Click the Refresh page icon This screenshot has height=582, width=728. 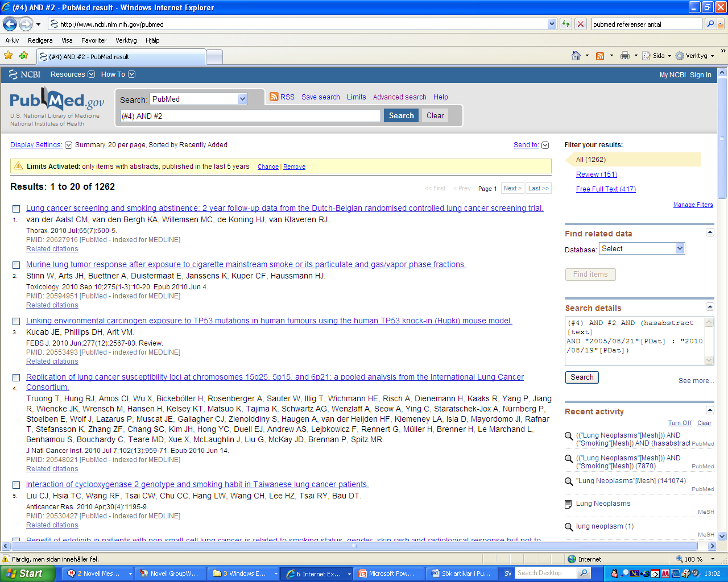[x=565, y=24]
